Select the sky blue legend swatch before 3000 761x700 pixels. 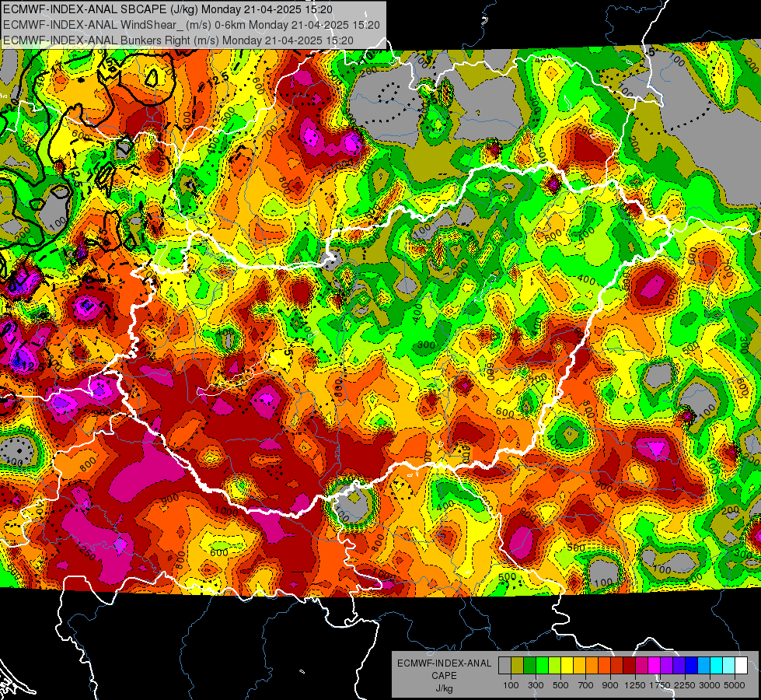pos(704,666)
